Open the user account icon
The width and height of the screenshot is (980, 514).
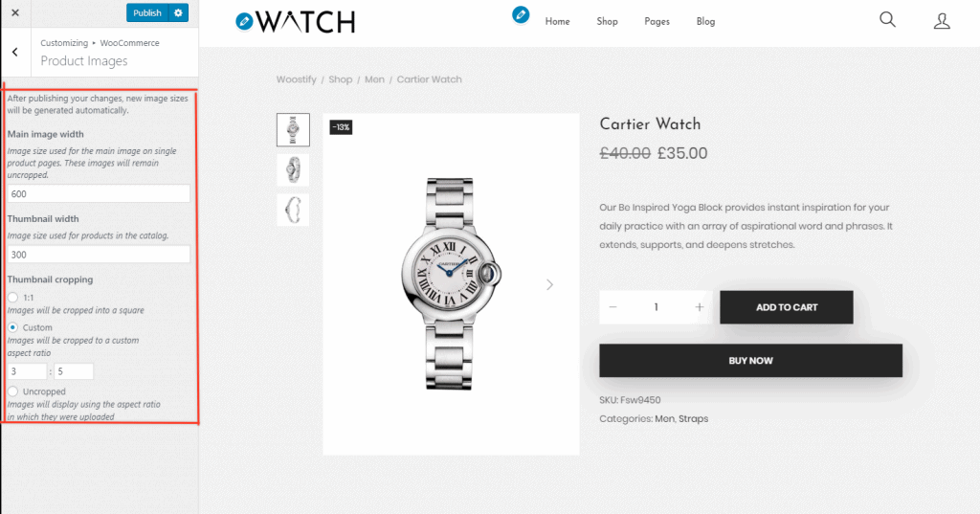(942, 21)
